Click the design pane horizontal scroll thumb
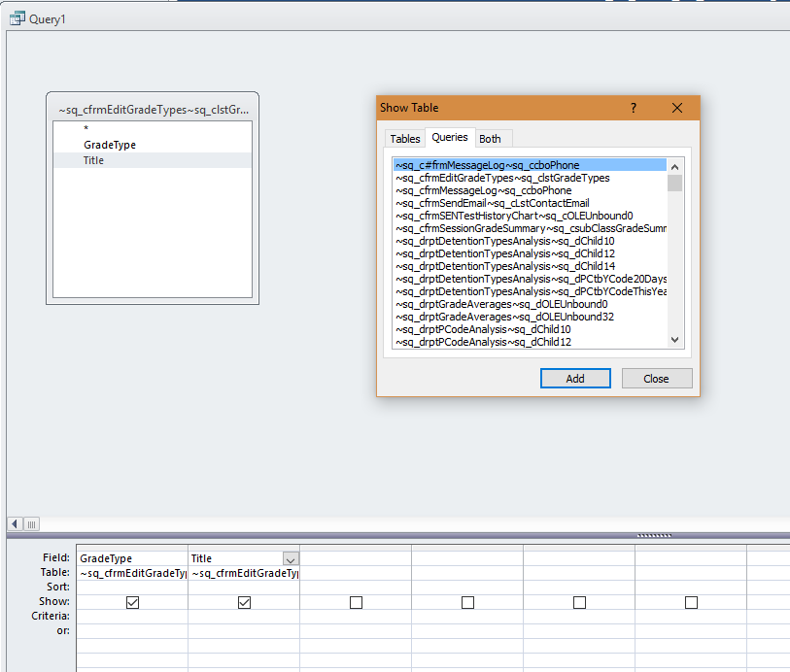Image resolution: width=790 pixels, height=672 pixels. point(31,524)
